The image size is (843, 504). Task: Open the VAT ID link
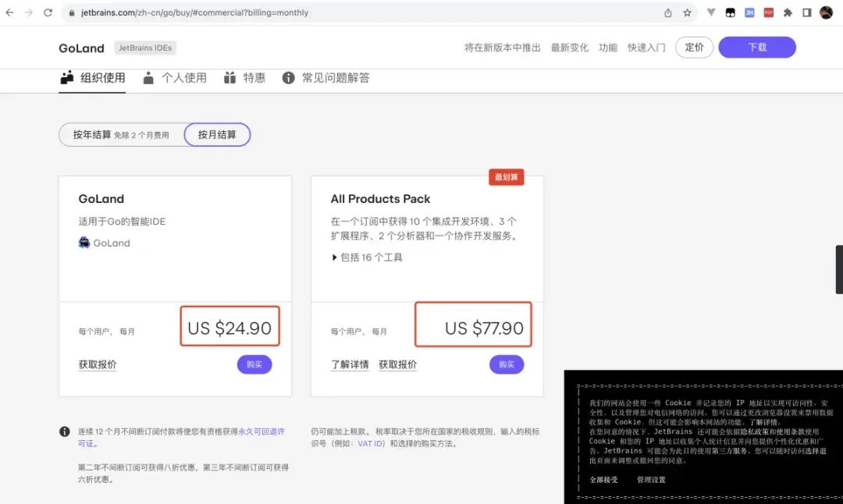coord(371,444)
